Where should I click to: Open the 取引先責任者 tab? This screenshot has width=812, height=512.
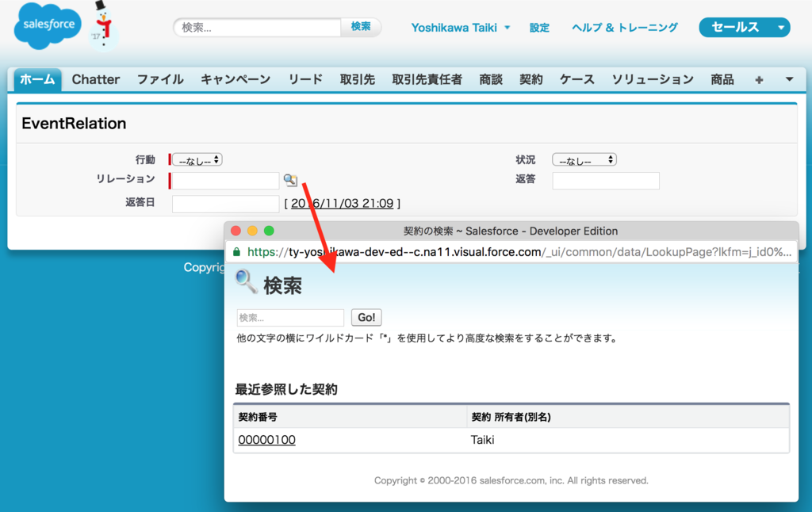point(427,80)
